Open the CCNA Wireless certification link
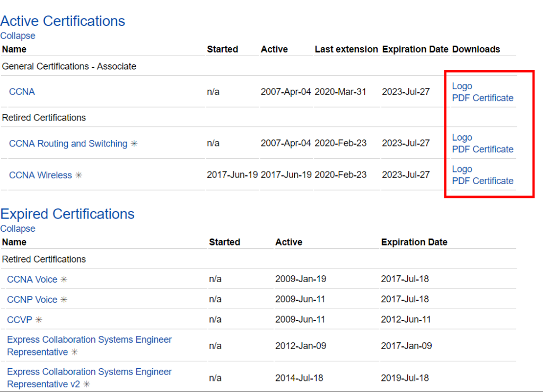Viewport: 543px width, 392px height. click(40, 175)
